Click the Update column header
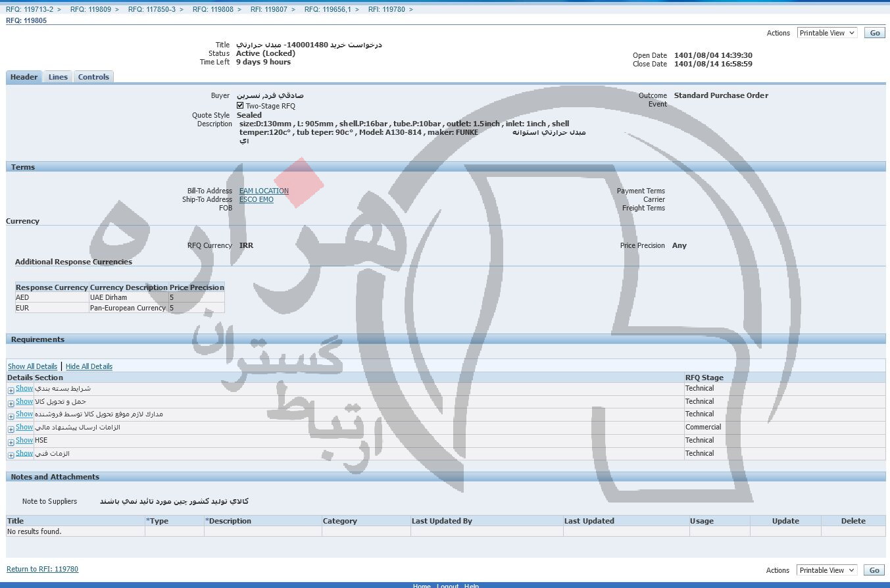This screenshot has height=588, width=890. coord(785,521)
